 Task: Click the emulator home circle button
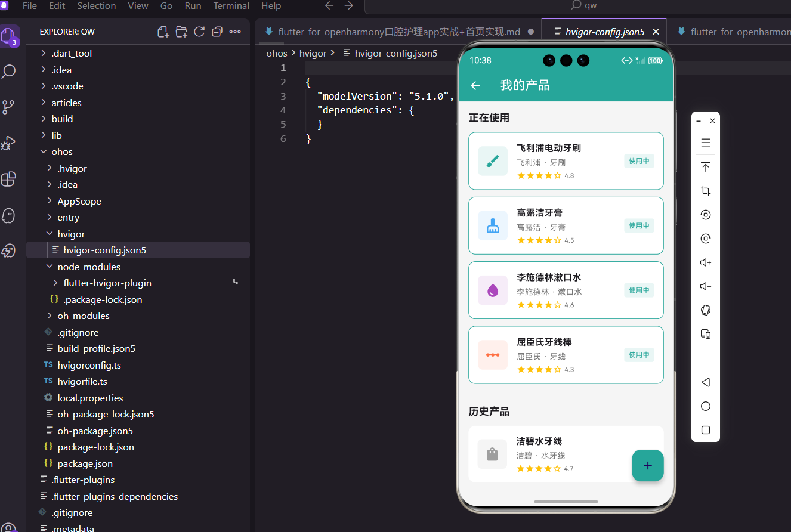(706, 406)
